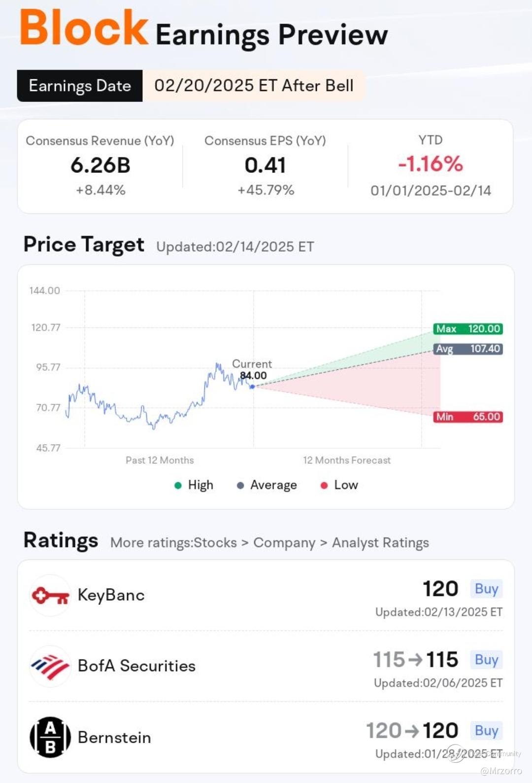The image size is (532, 783).
Task: Click the green High legend dot
Action: tap(178, 486)
